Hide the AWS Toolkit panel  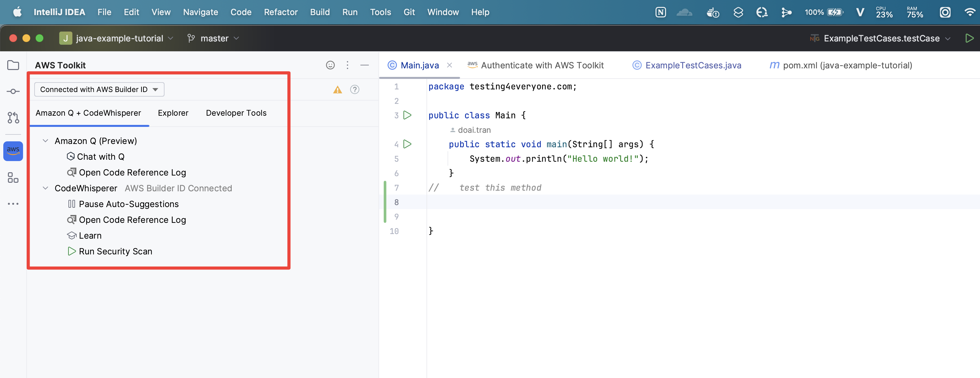[365, 65]
